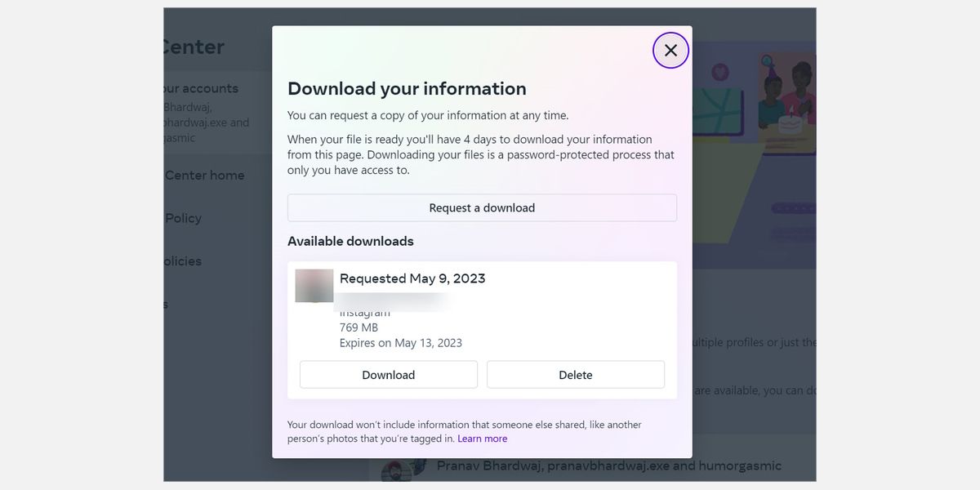Click the 'Expires on May 13, 2023' text
This screenshot has height=490, width=980.
(x=401, y=342)
